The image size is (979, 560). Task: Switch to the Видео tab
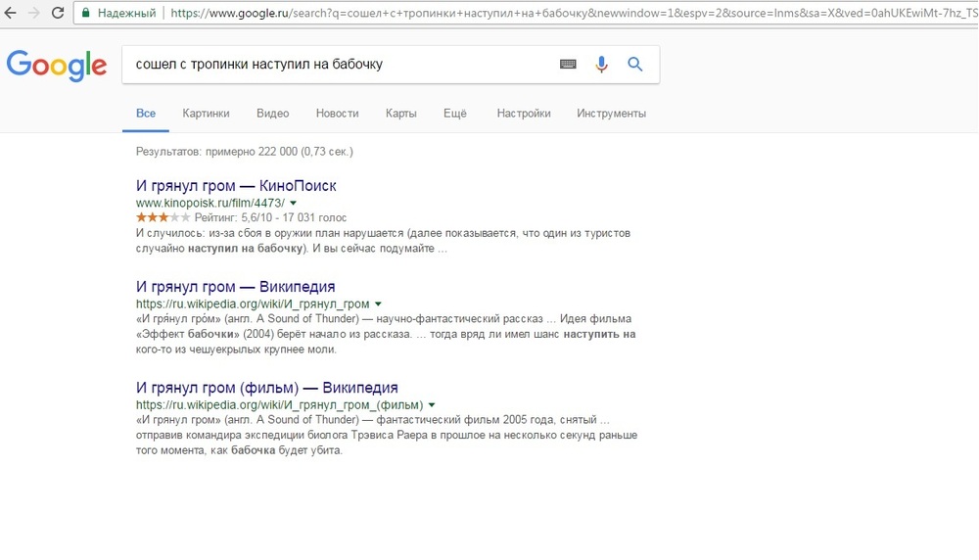tap(272, 114)
